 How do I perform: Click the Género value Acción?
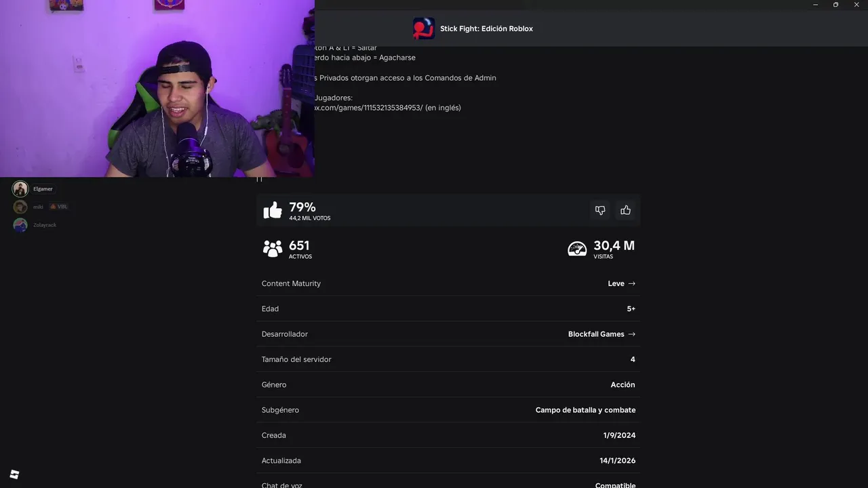pyautogui.click(x=623, y=385)
